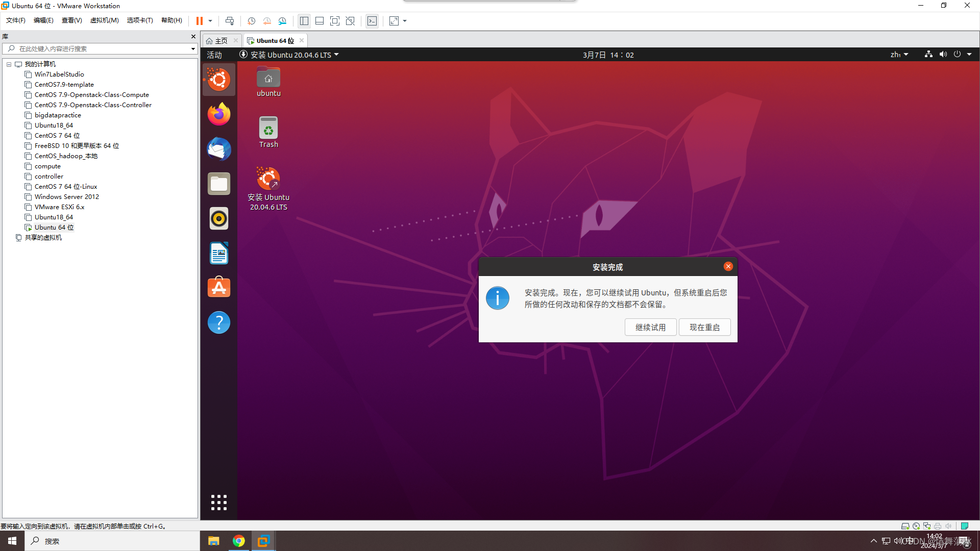This screenshot has height=551, width=980.
Task: Open Chrome from Windows taskbar
Action: (238, 541)
